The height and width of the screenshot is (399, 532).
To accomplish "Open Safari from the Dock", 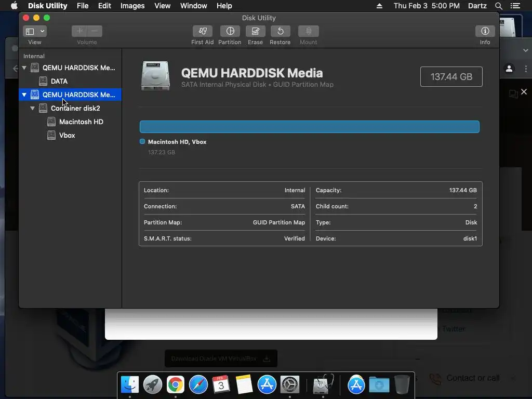I will point(198,385).
